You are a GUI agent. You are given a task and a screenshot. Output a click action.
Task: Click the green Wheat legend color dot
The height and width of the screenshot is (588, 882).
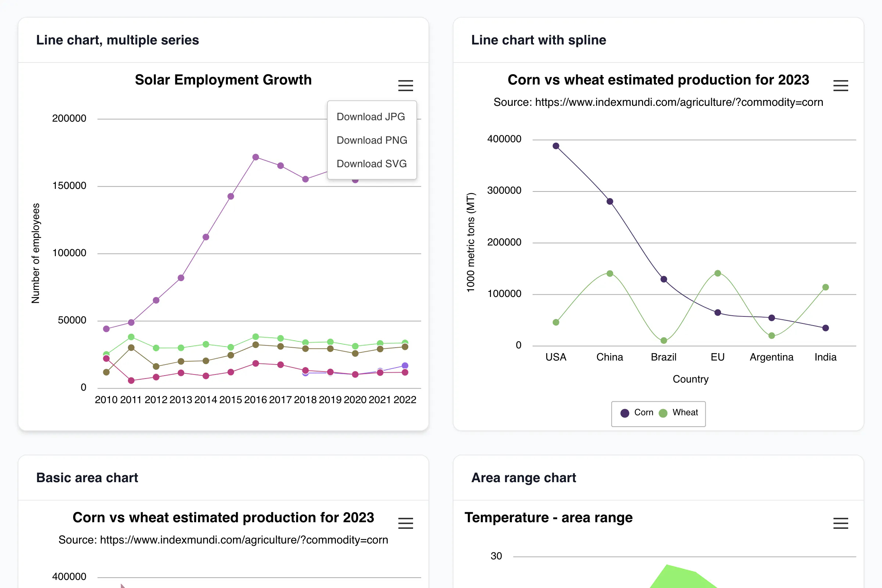coord(663,413)
